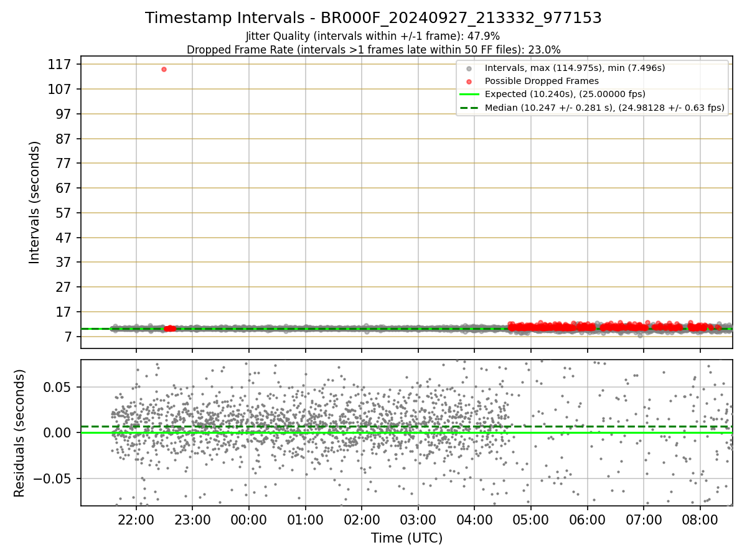Click the 'Possible Dropped Frames' legend entry
This screenshot has width=747, height=560.
tap(542, 81)
